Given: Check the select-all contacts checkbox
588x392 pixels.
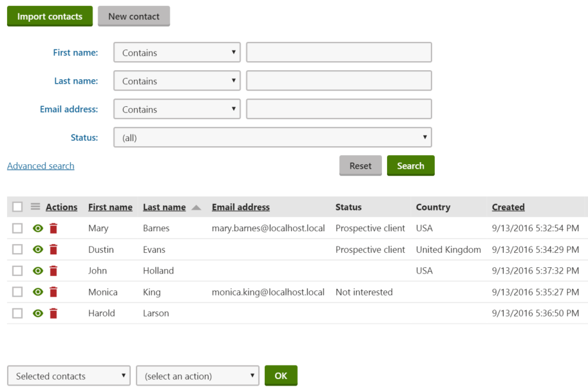Looking at the screenshot, I should (x=17, y=206).
